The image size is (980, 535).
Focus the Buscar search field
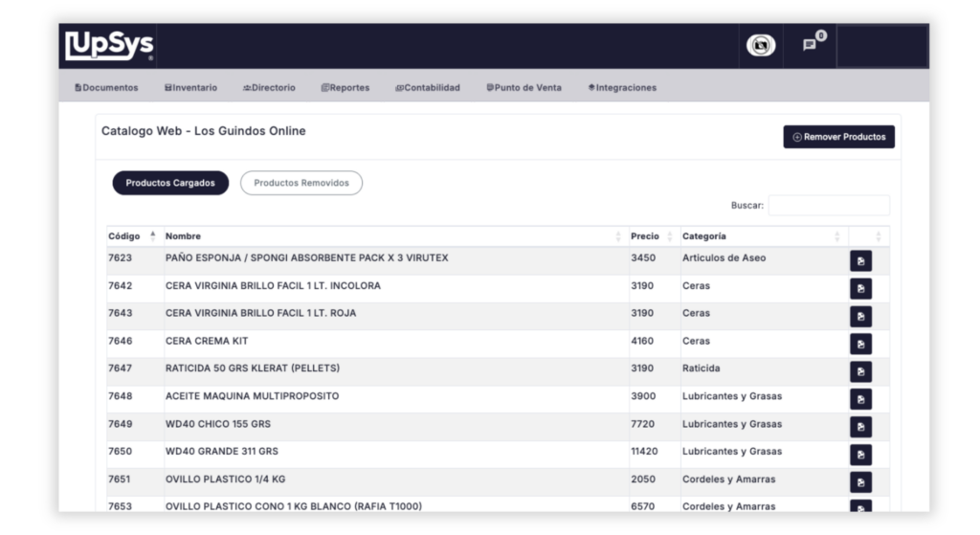point(828,206)
